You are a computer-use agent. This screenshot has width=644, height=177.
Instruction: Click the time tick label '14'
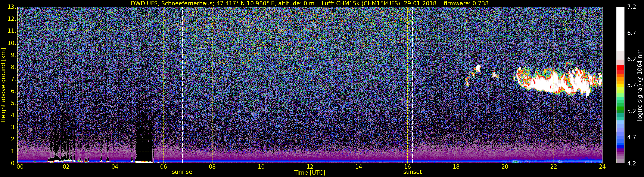point(358,166)
